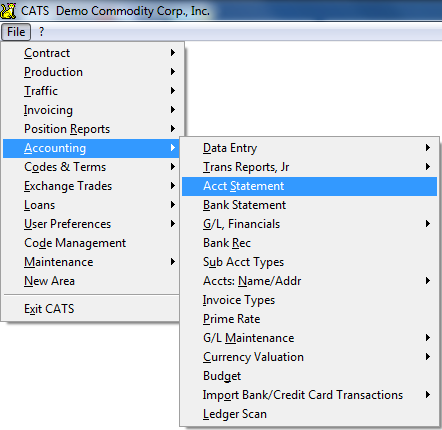Select Sub Acct Types

(x=309, y=262)
